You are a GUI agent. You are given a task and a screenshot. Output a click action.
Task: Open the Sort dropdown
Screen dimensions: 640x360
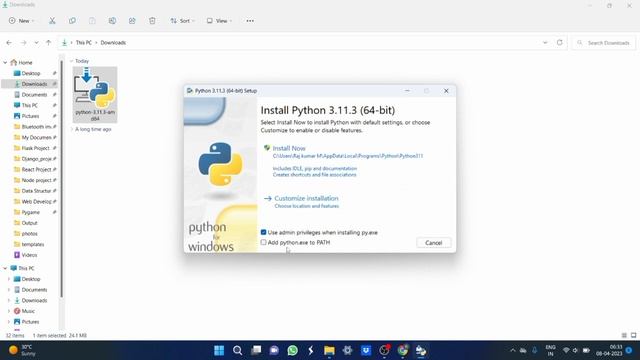pyautogui.click(x=182, y=21)
